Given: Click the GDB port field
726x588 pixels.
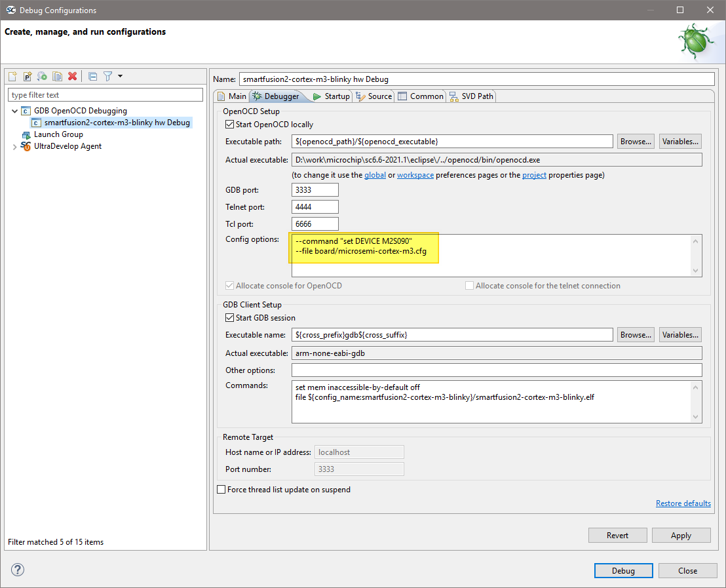Looking at the screenshot, I should (315, 190).
